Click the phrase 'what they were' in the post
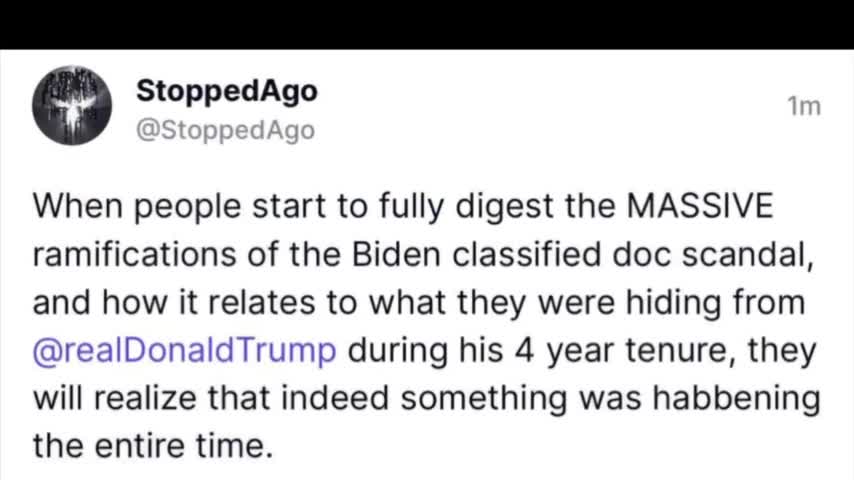 492,303
